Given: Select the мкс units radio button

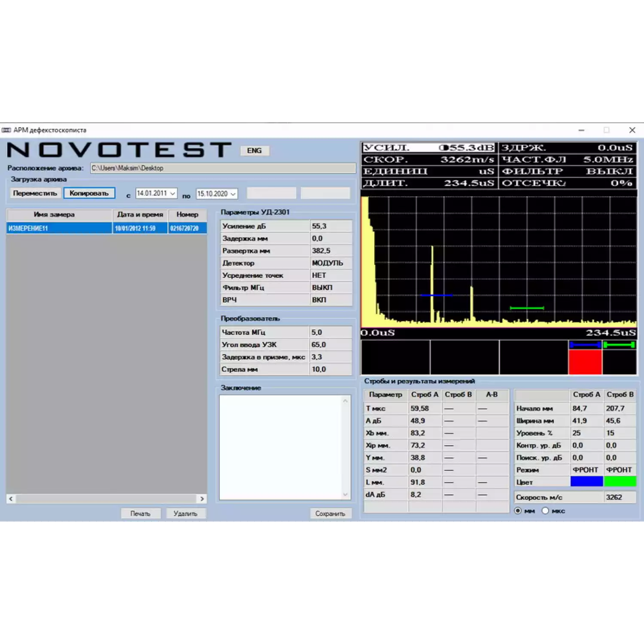Looking at the screenshot, I should [545, 510].
